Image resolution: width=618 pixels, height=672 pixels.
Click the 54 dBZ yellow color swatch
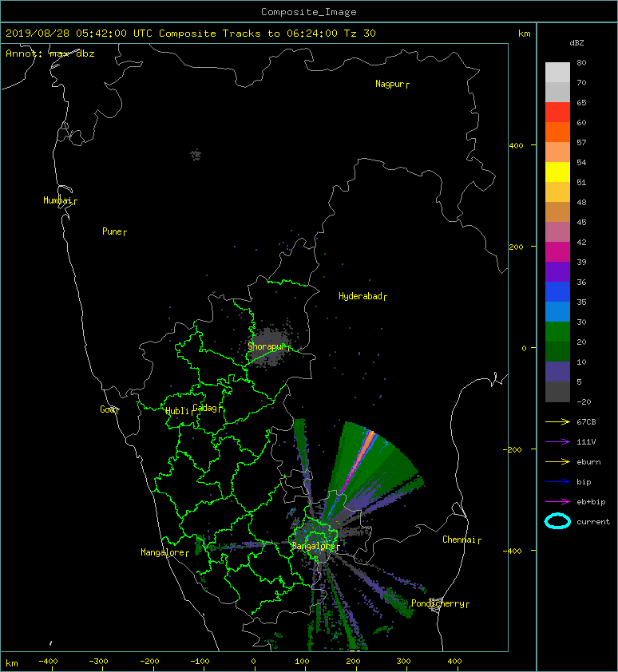click(x=557, y=172)
